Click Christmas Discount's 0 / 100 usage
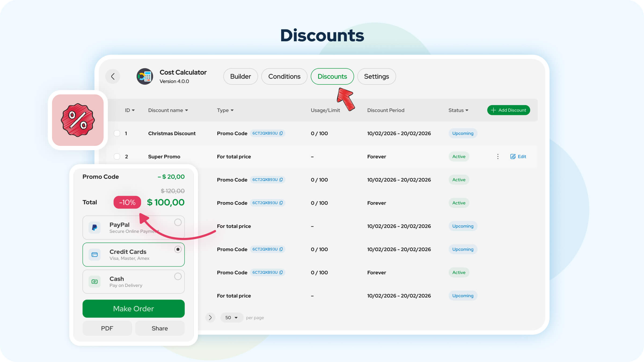Screen dimensions: 644x362 point(319,133)
